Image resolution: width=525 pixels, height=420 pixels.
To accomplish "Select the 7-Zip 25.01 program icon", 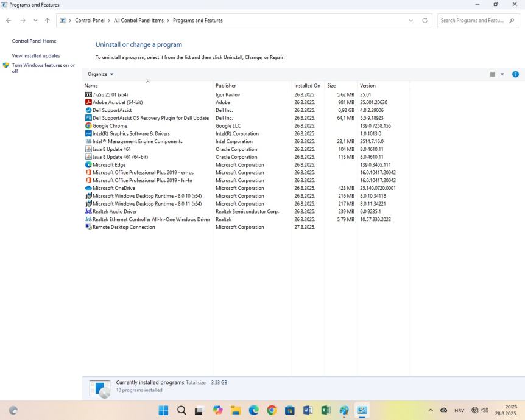I will (88, 94).
